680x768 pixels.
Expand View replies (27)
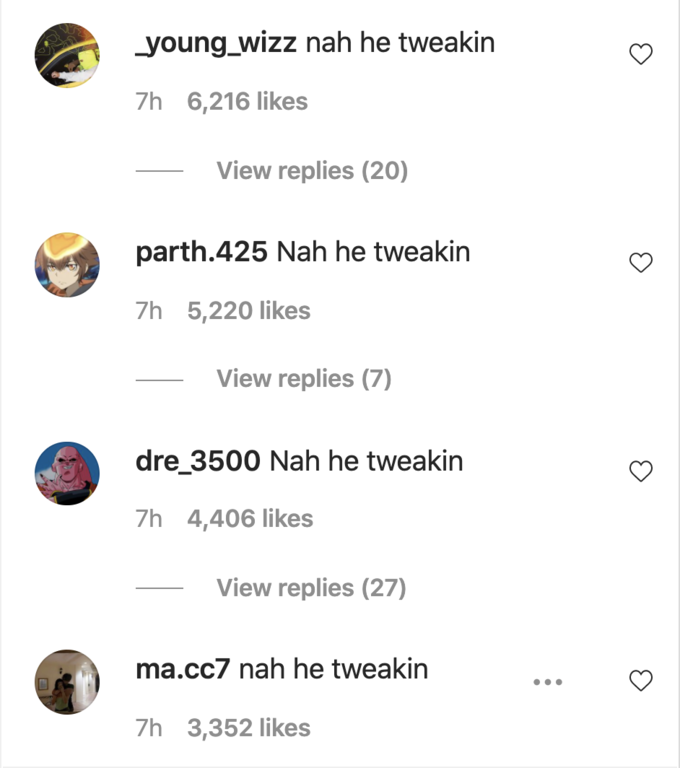click(x=311, y=588)
